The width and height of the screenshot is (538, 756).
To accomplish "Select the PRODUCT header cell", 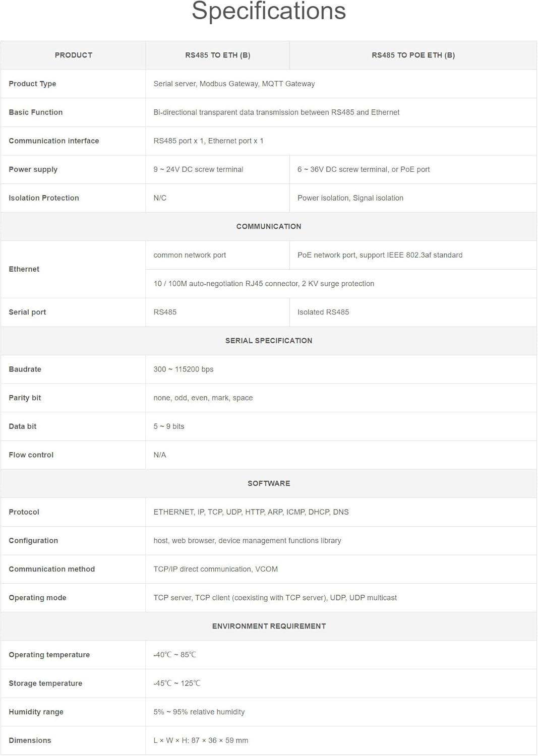I will point(74,55).
